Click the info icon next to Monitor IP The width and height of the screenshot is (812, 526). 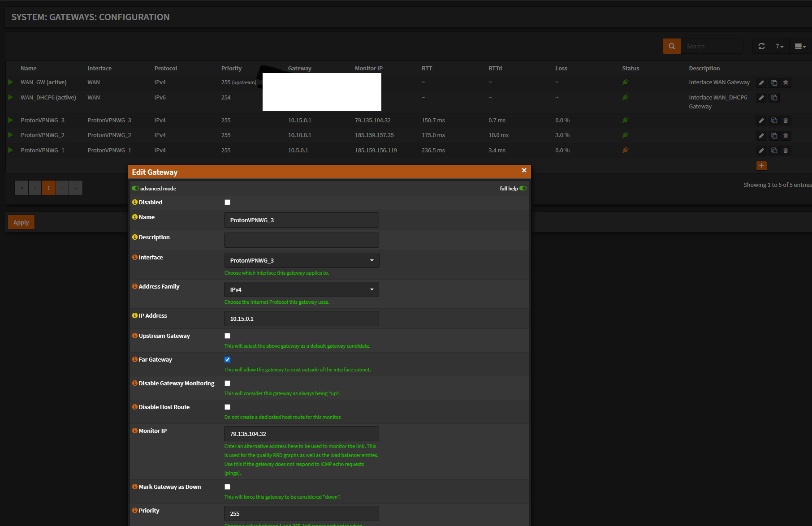[x=135, y=431]
